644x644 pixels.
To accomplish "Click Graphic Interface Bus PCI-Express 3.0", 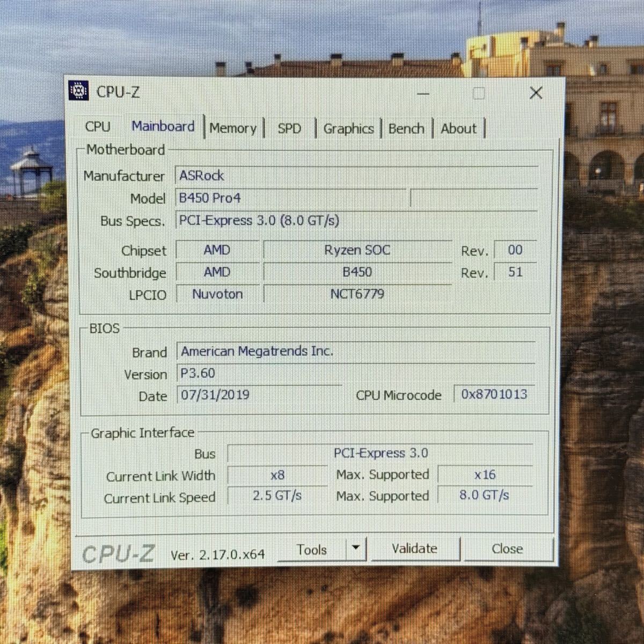I will 380,453.
